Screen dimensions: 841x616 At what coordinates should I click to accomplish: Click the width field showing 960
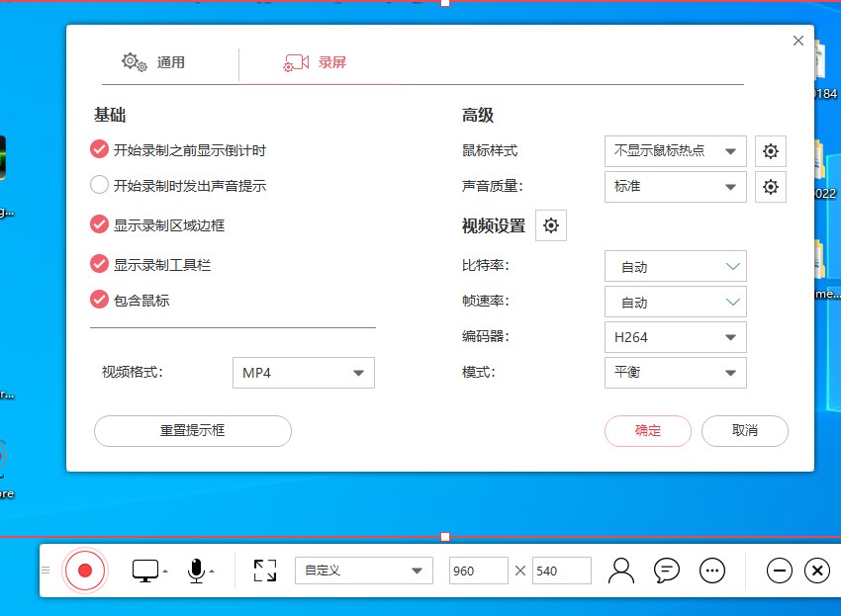point(479,571)
